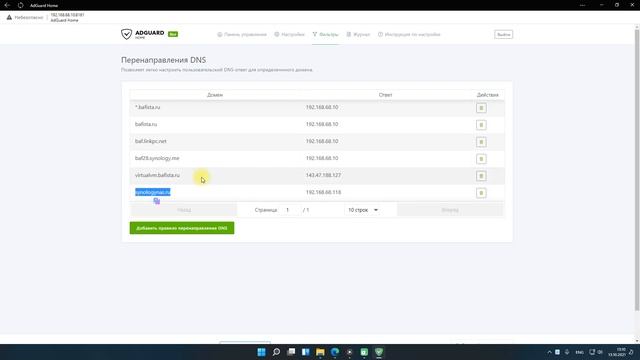640x360 pixels.
Task: Delete the baf28.synology.me rewrite rule
Action: point(481,159)
